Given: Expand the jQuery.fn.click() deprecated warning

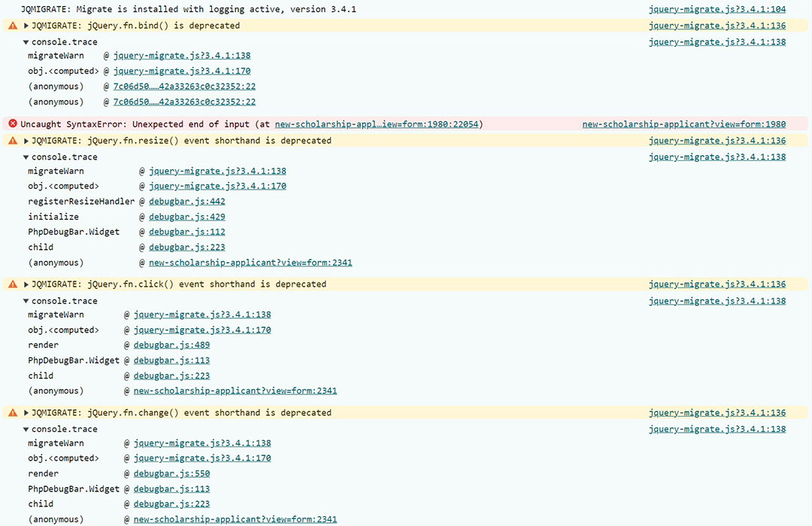Looking at the screenshot, I should click(x=26, y=284).
